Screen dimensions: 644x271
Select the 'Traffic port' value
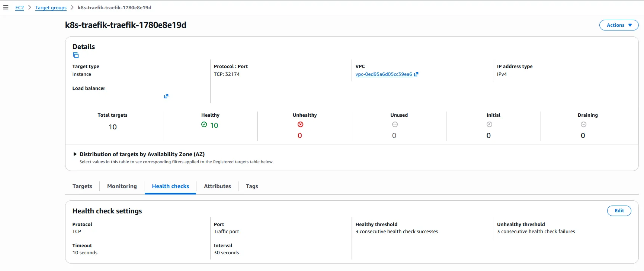point(227,232)
